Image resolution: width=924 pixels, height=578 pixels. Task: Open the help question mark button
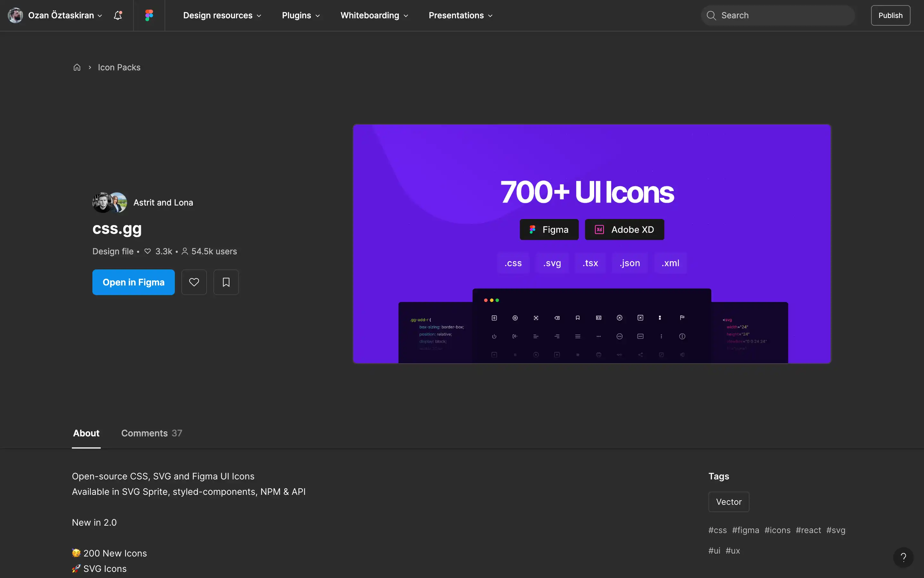tap(903, 557)
